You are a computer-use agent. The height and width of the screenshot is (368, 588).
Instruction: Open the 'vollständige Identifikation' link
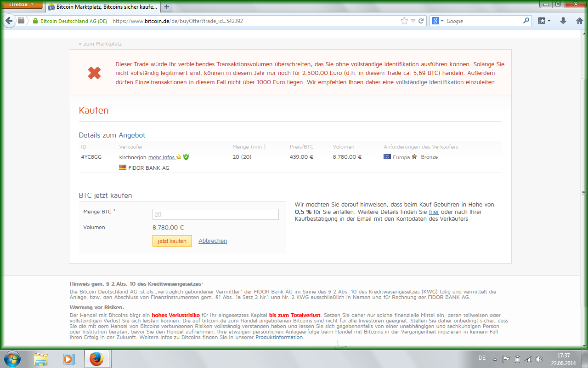tap(430, 82)
